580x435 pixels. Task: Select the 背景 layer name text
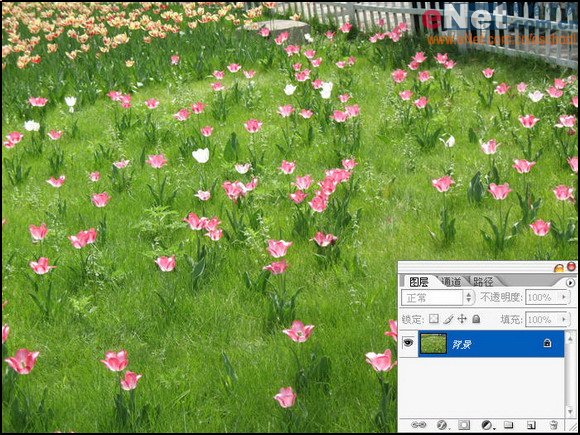[x=461, y=344]
